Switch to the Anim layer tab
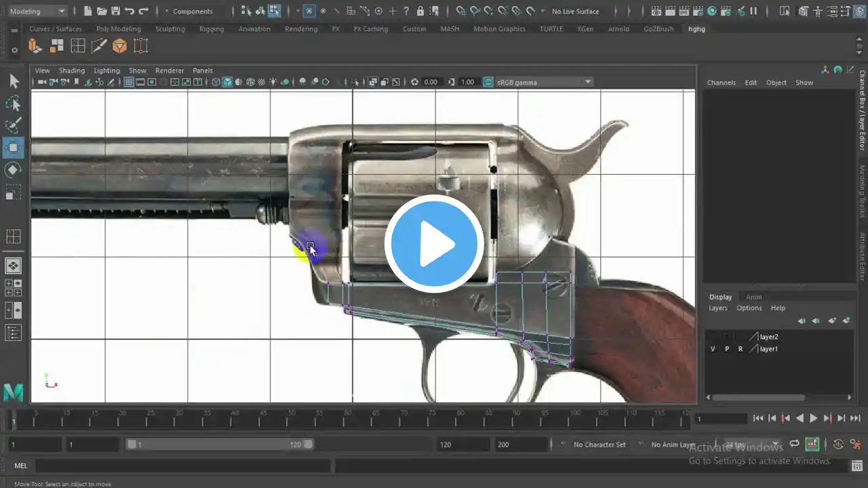Image resolution: width=868 pixels, height=488 pixels. (x=753, y=297)
